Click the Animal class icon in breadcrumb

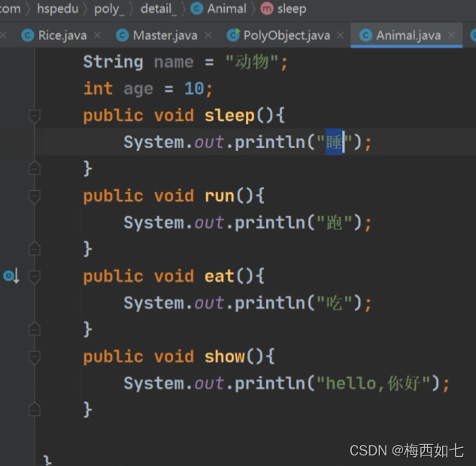click(x=197, y=9)
